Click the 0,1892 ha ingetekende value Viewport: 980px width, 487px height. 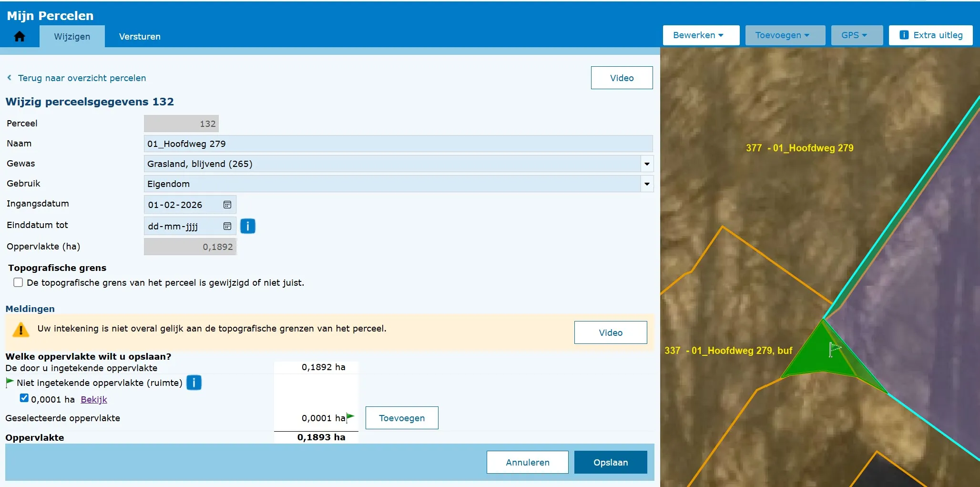(323, 367)
